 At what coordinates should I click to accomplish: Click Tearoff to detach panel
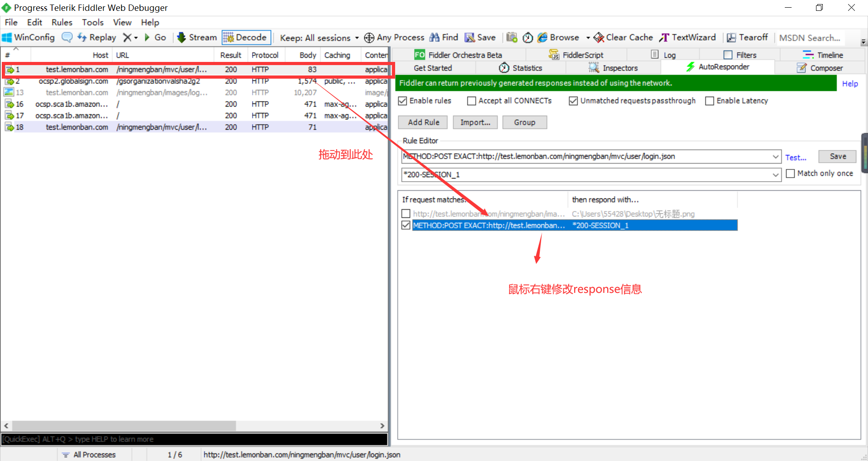click(x=747, y=38)
